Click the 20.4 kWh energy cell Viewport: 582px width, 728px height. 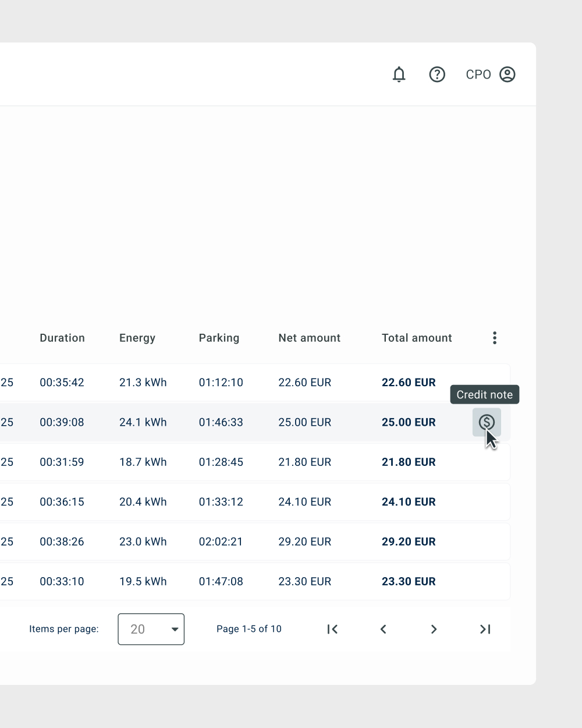[x=143, y=502]
